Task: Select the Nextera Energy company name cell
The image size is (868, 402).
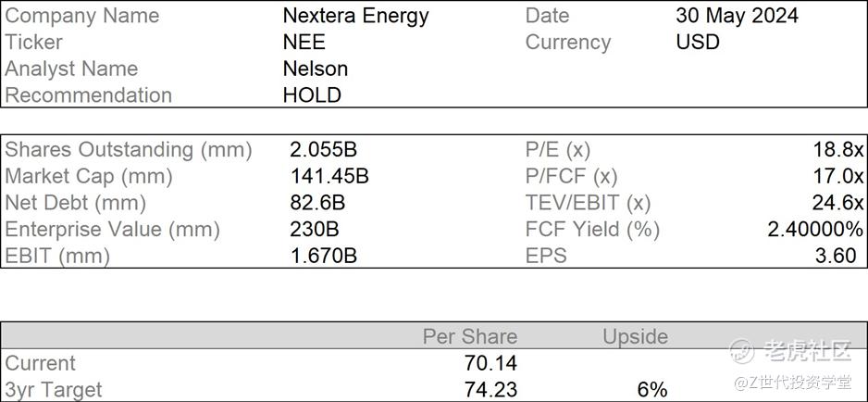Action: pyautogui.click(x=356, y=16)
